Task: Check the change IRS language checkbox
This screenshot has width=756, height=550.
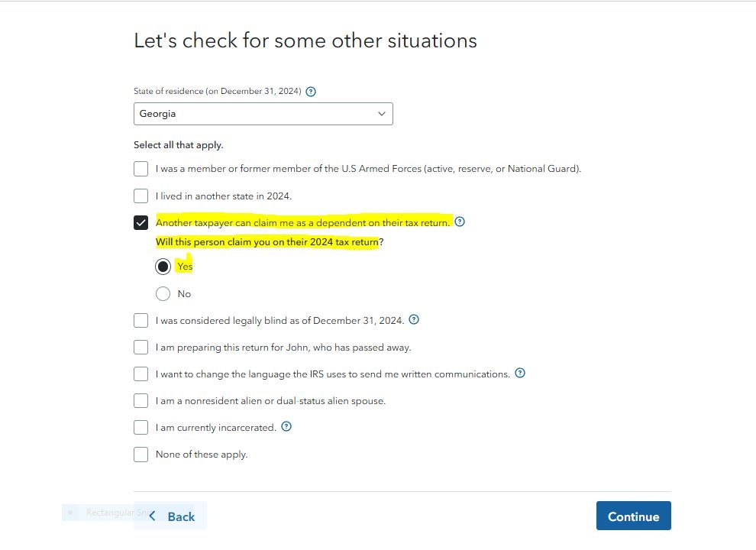Action: [x=141, y=374]
